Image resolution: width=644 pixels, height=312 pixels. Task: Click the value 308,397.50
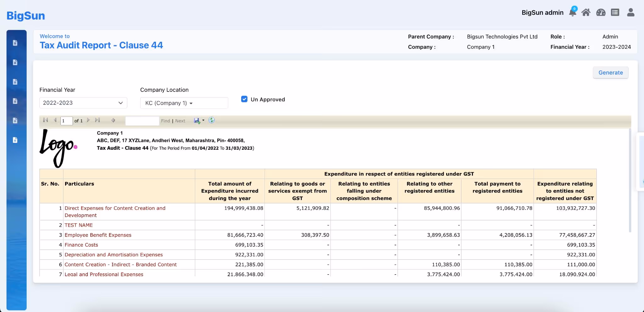coord(315,235)
